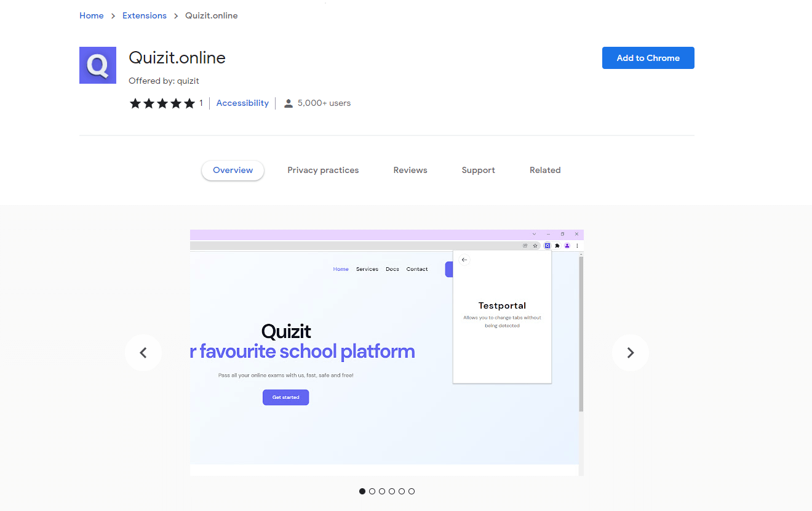This screenshot has width=812, height=511.
Task: Switch to the Privacy practices tab
Action: (323, 171)
